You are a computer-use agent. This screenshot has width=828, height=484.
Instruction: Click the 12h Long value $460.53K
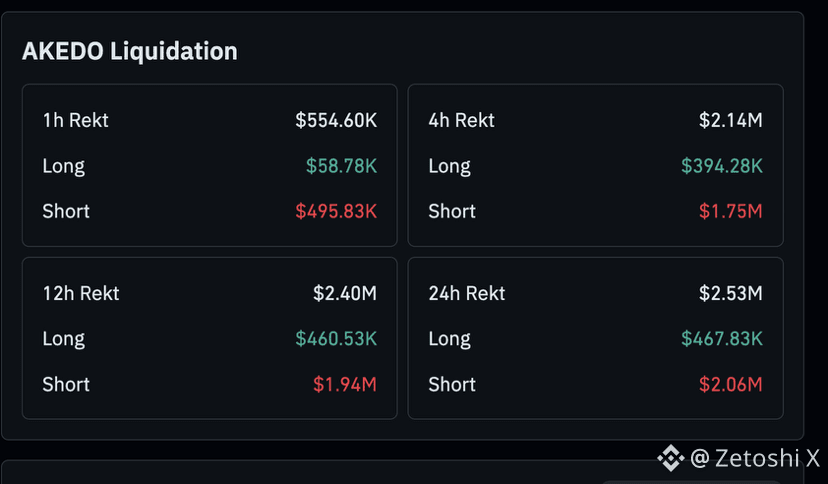click(x=336, y=338)
